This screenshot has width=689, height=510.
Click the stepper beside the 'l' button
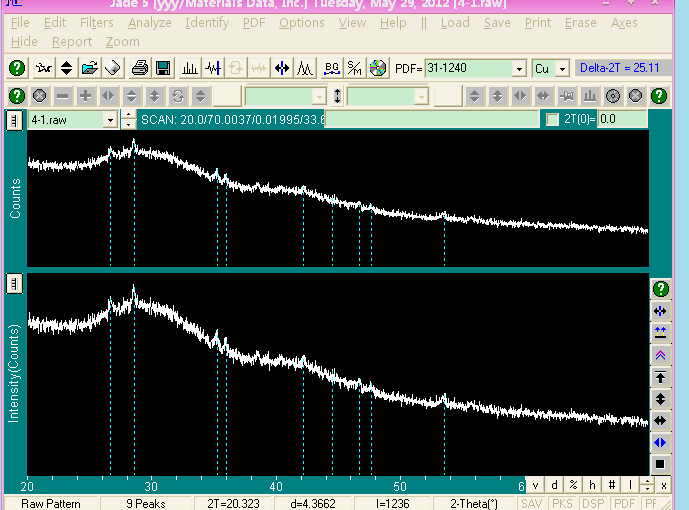point(647,485)
